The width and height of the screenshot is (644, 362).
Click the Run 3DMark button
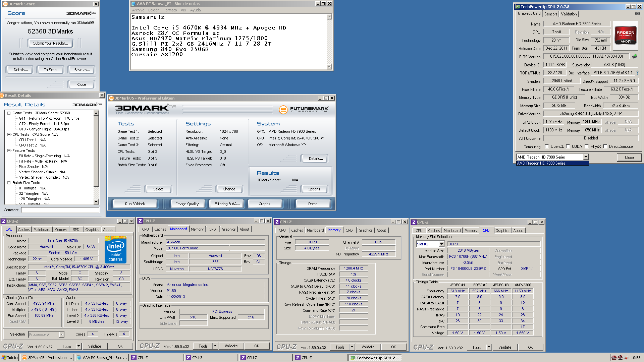coord(135,204)
